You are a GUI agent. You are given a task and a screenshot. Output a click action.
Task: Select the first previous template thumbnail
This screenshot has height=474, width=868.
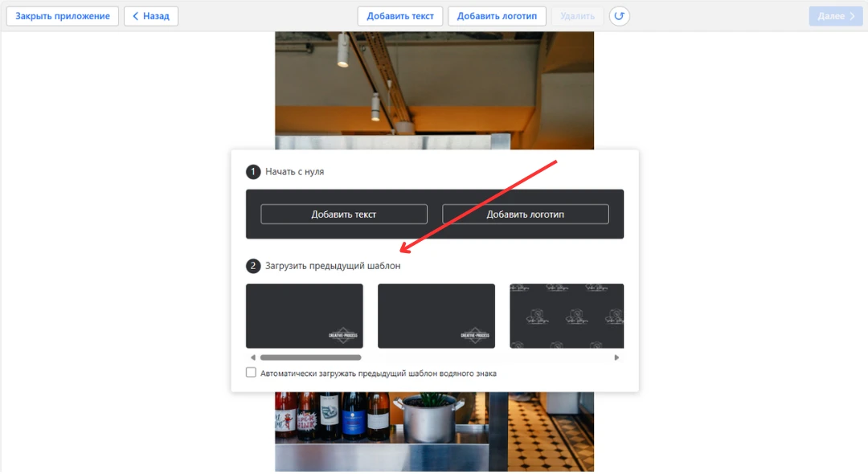304,316
